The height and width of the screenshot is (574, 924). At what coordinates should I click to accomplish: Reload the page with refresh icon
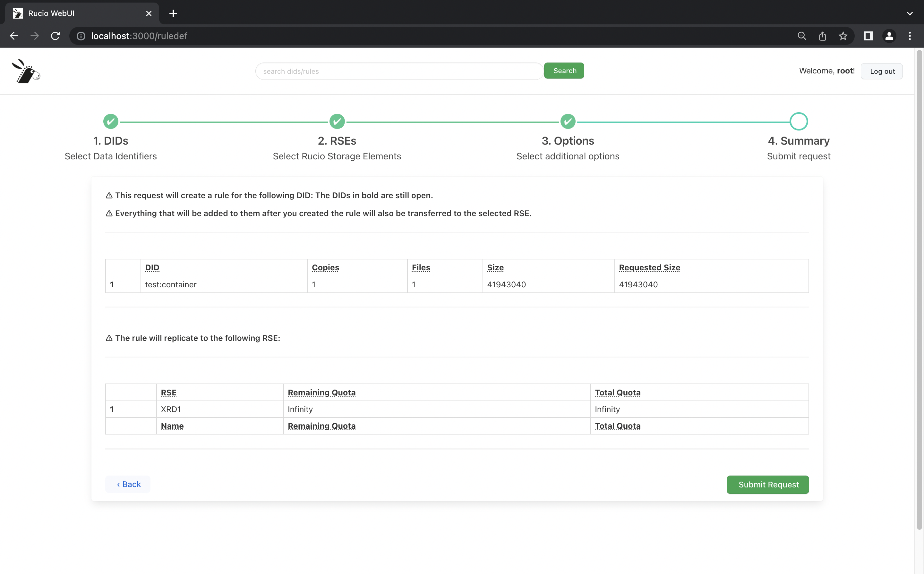pyautogui.click(x=56, y=36)
